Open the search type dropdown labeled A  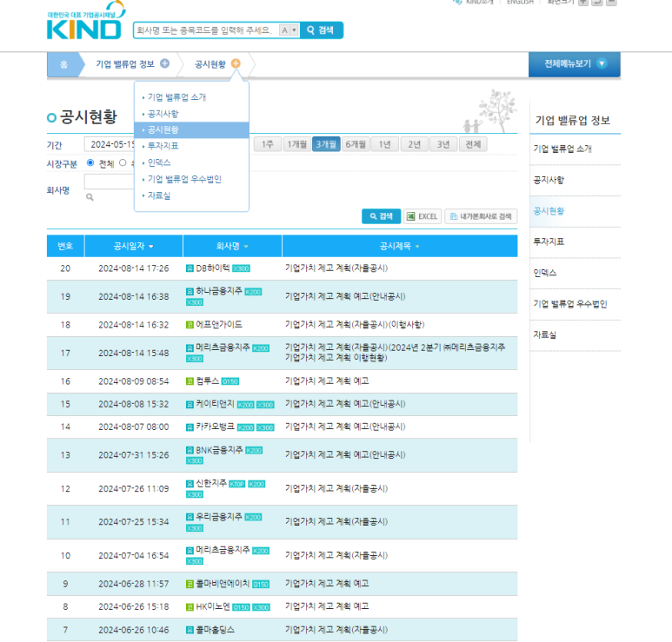[289, 30]
